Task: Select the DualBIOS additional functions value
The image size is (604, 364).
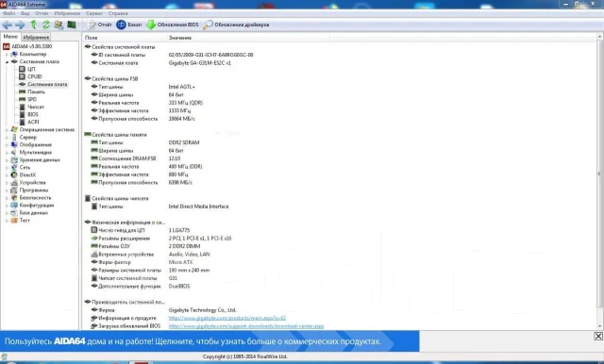Action: coord(179,286)
